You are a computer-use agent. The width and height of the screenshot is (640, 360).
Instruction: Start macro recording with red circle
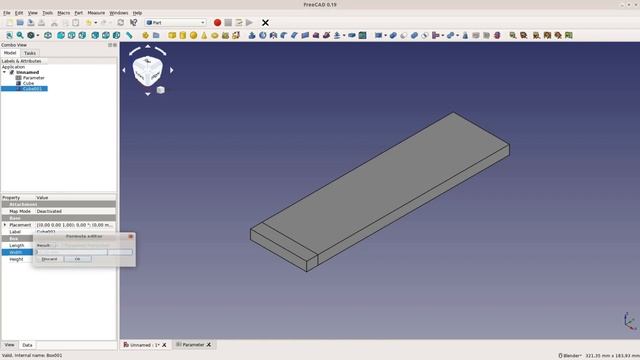(218, 23)
